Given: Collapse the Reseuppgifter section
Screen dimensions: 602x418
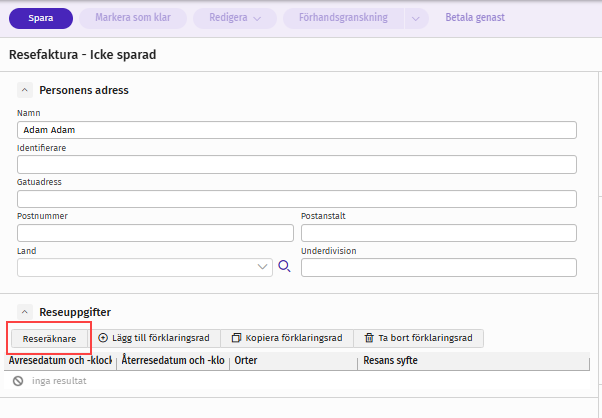Looking at the screenshot, I should 25,312.
